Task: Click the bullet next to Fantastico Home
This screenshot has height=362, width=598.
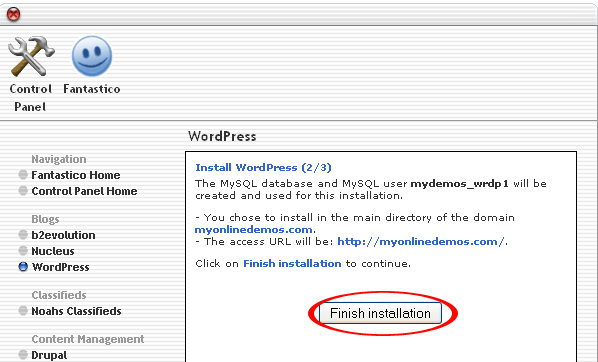Action: coord(23,175)
